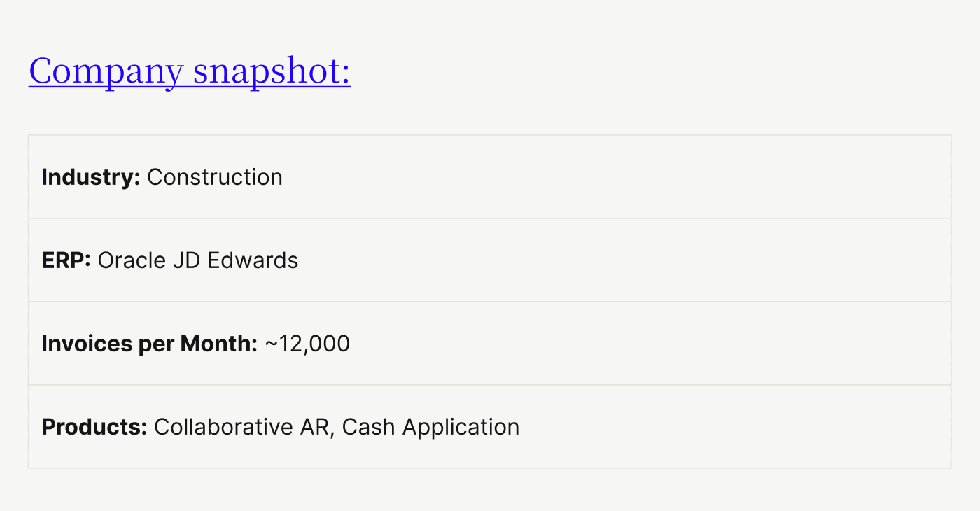This screenshot has height=511, width=980.
Task: Select the bold Products label
Action: pos(94,427)
